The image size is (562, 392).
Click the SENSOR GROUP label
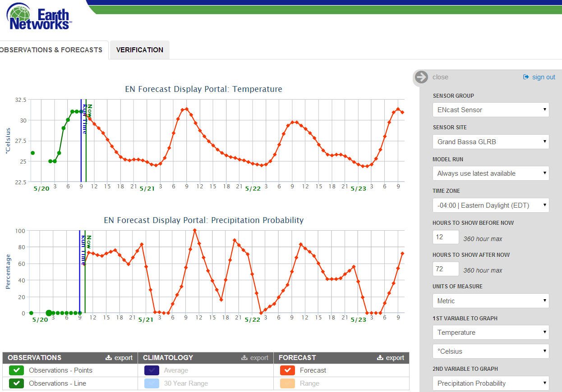(453, 96)
